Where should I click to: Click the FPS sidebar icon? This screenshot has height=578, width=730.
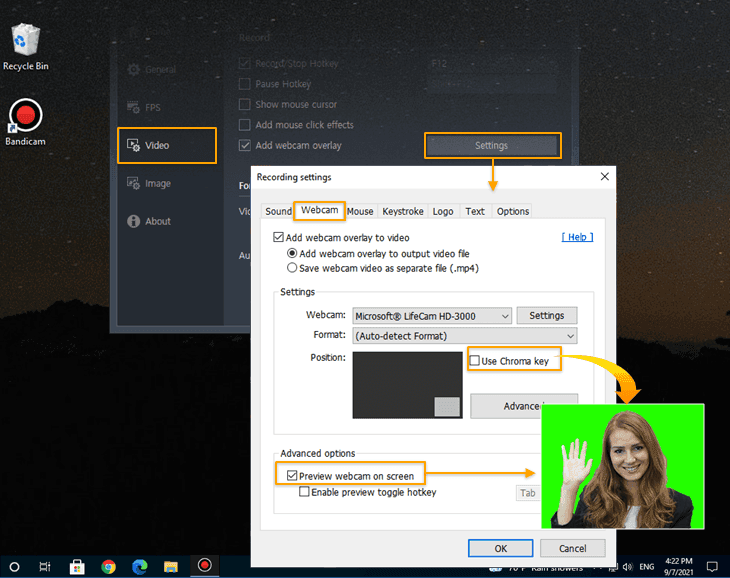(134, 108)
